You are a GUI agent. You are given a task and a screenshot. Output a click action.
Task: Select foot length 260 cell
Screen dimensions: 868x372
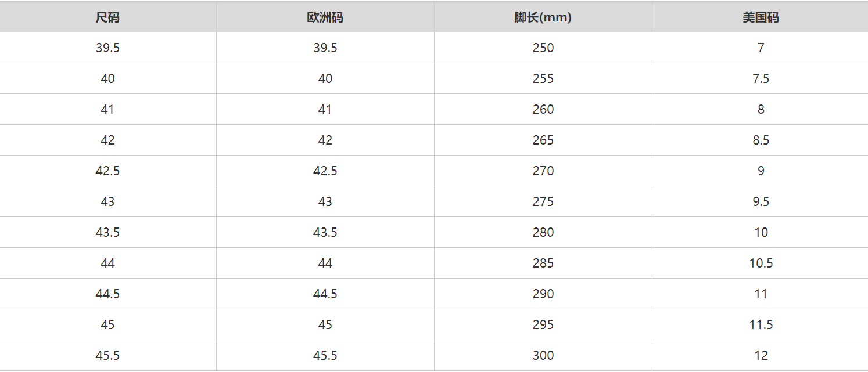pos(543,109)
